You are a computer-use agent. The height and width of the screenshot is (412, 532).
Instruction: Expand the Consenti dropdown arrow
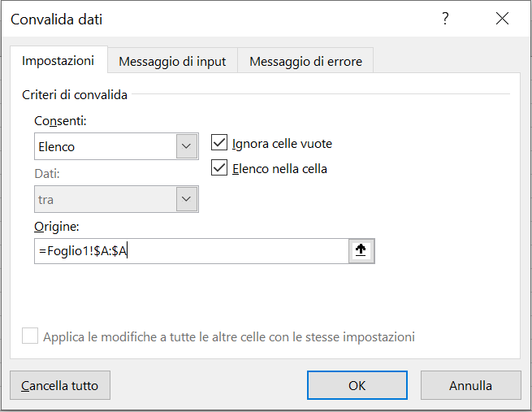187,146
